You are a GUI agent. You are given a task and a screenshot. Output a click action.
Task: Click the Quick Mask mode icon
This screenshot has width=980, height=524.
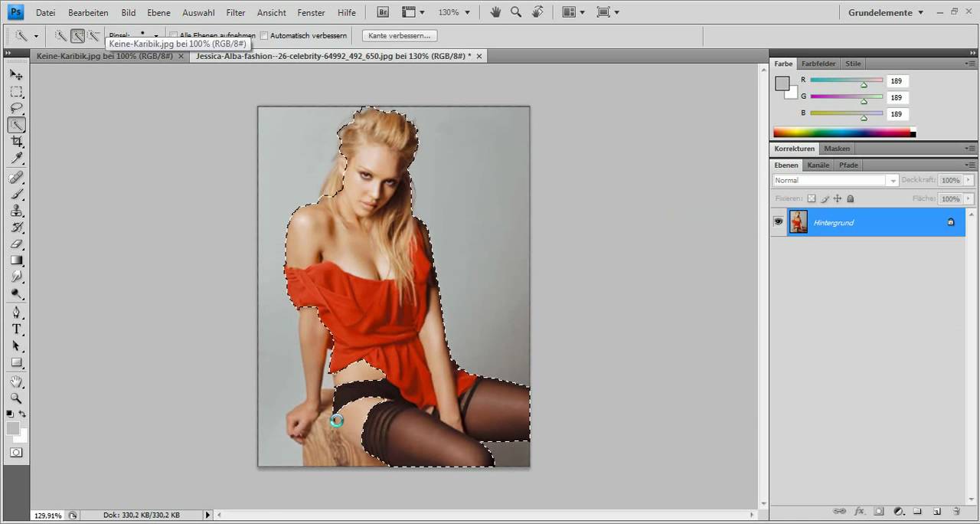16,453
